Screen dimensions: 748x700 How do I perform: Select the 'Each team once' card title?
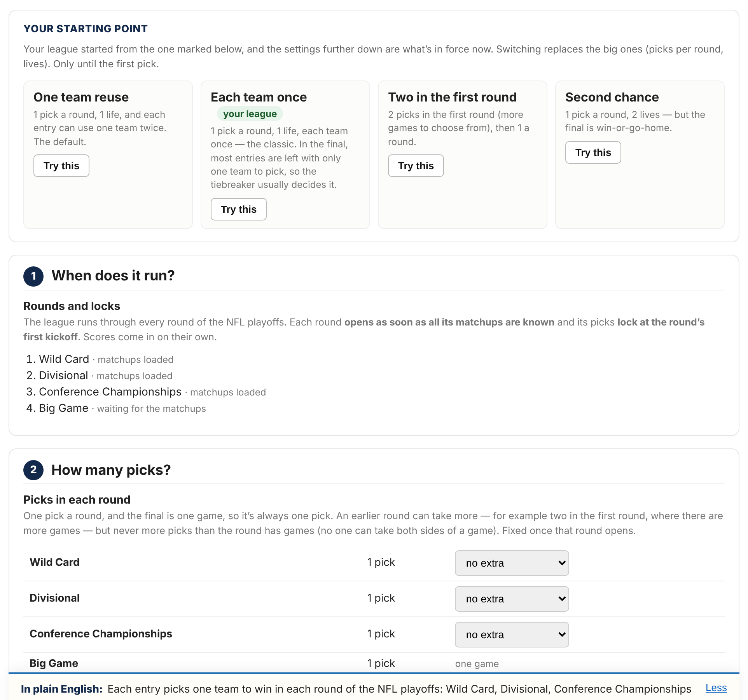[x=259, y=97]
